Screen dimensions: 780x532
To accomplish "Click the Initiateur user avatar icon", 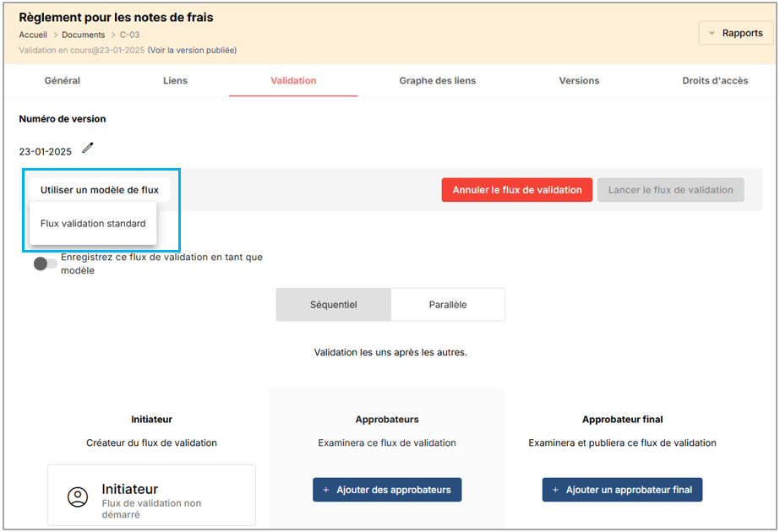I will point(78,497).
